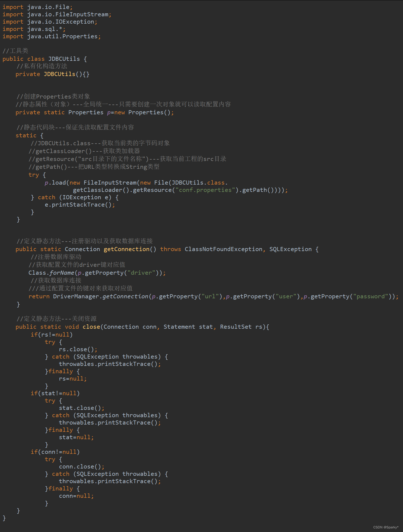
Task: Click the 'static {' block opener
Action: pyautogui.click(x=29, y=135)
